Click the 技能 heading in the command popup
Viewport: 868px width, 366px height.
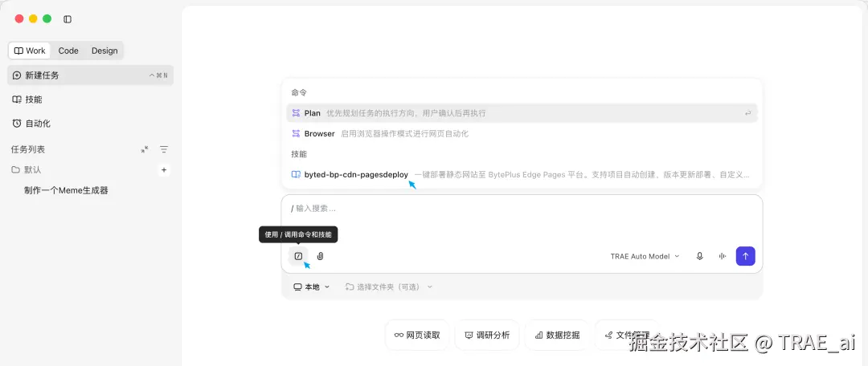point(299,153)
